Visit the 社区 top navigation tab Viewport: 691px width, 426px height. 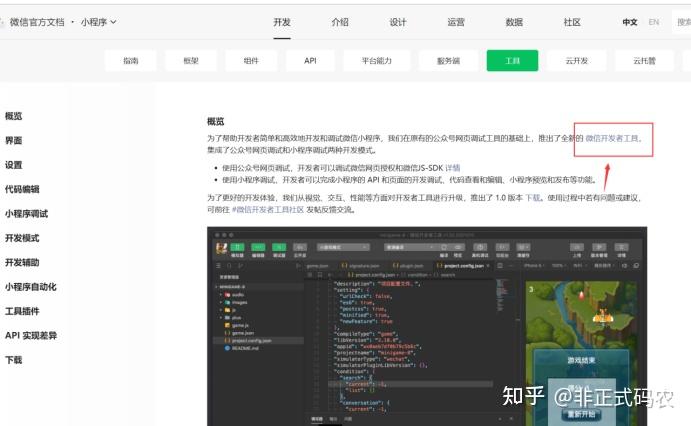[x=572, y=22]
